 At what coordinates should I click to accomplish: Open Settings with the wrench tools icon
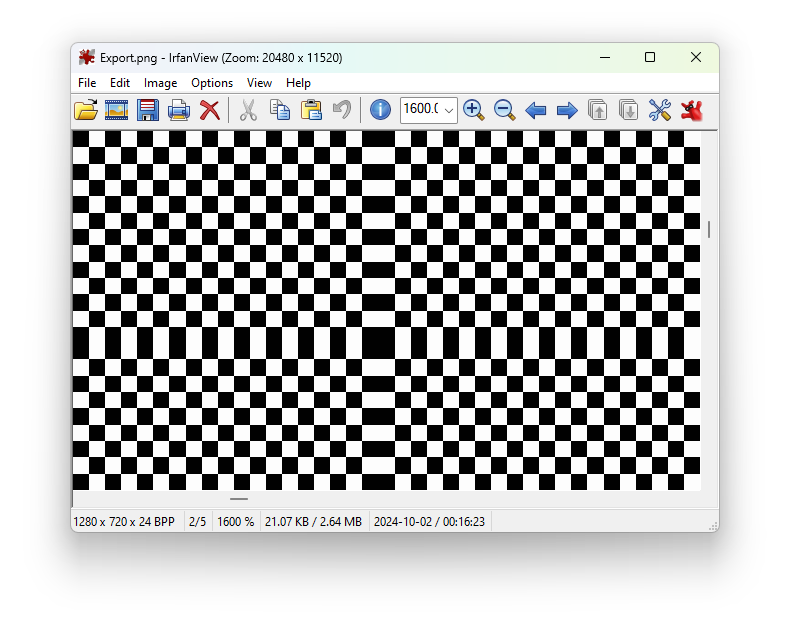pos(660,110)
